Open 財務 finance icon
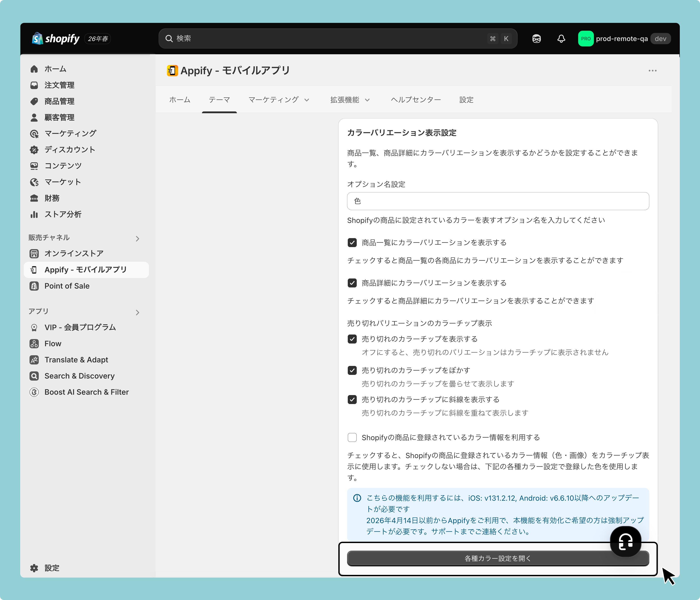Screen dimensions: 700x600 tap(34, 198)
